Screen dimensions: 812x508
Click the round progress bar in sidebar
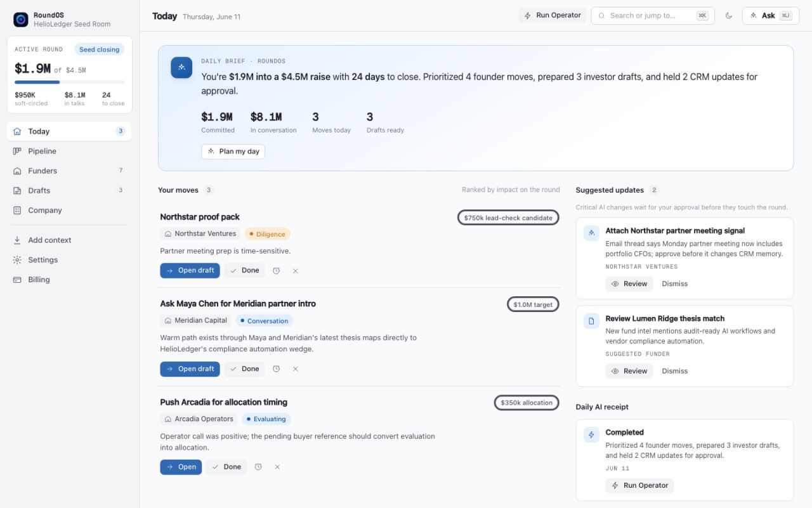(69, 82)
